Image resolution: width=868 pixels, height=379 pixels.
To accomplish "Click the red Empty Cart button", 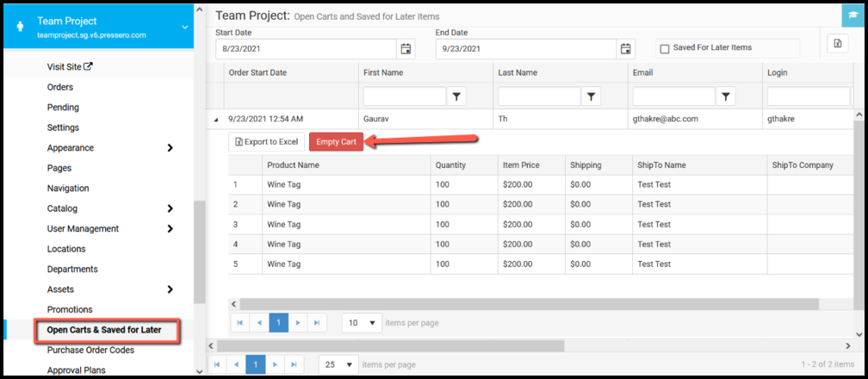I will coord(336,142).
